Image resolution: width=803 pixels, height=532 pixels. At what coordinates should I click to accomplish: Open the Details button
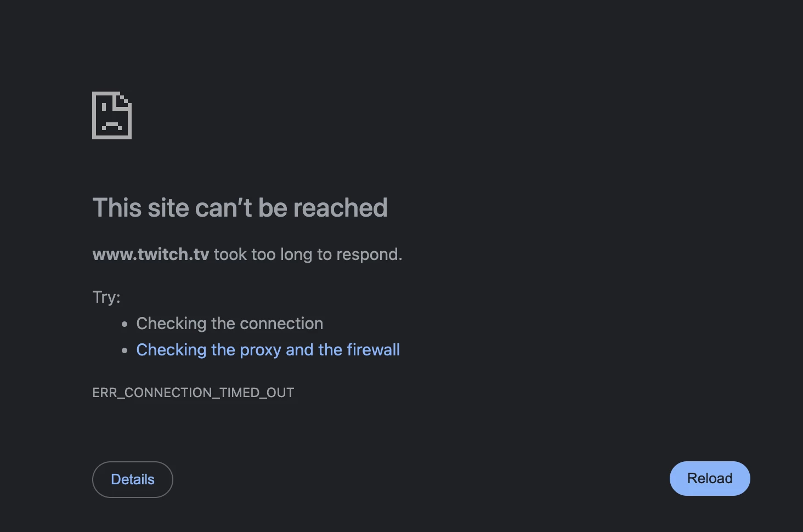pos(132,479)
